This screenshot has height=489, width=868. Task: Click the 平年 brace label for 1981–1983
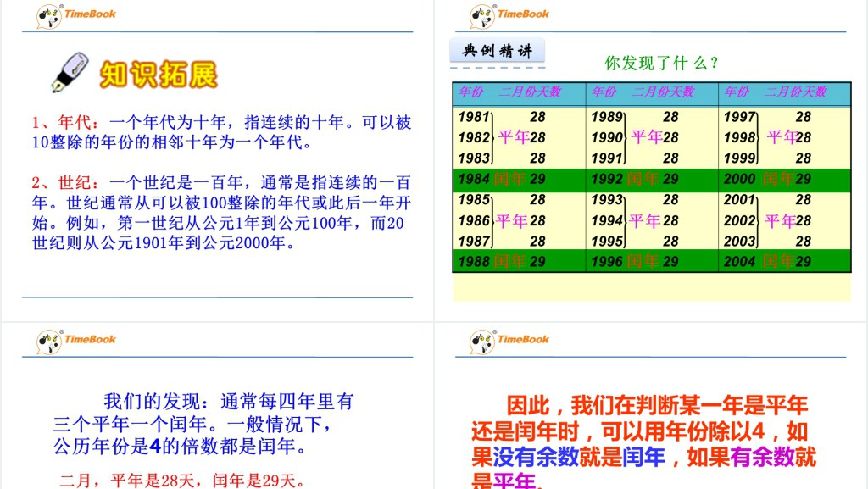pos(513,137)
